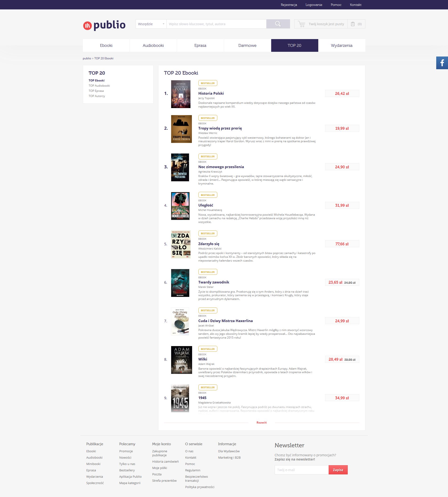Image resolution: width=448 pixels, height=497 pixels.
Task: Expand the Wszędzie search scope dropdown
Action: [151, 24]
